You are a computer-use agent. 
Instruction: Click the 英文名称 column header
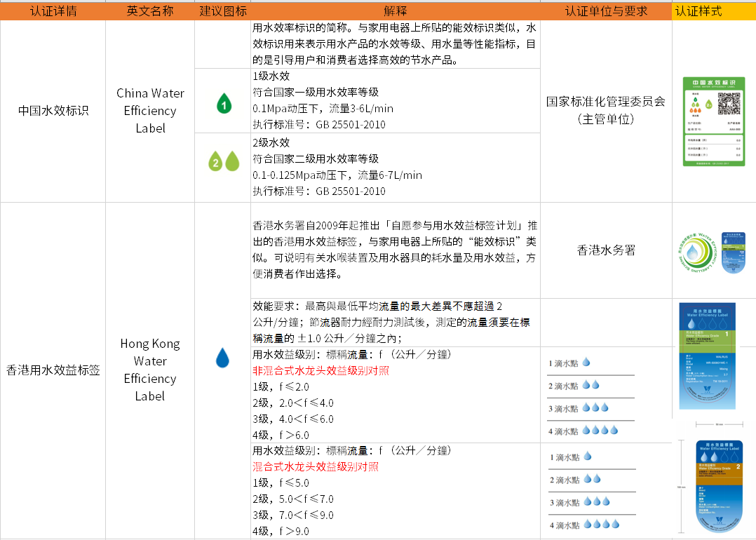150,11
